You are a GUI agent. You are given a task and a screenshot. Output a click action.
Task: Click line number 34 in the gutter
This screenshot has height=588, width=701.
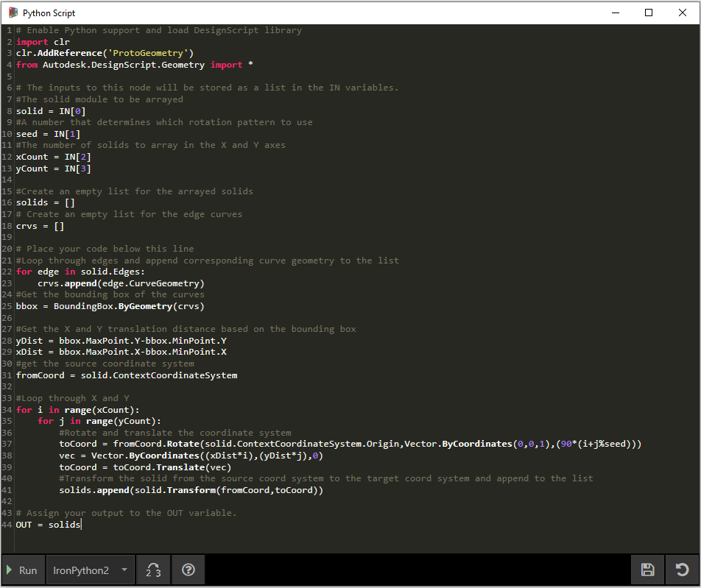point(7,410)
